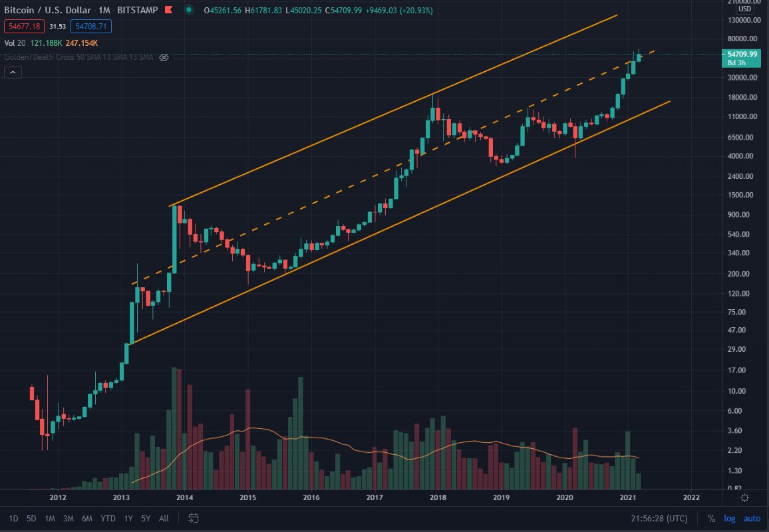
Task: Select the 3M time range
Action: [x=68, y=518]
